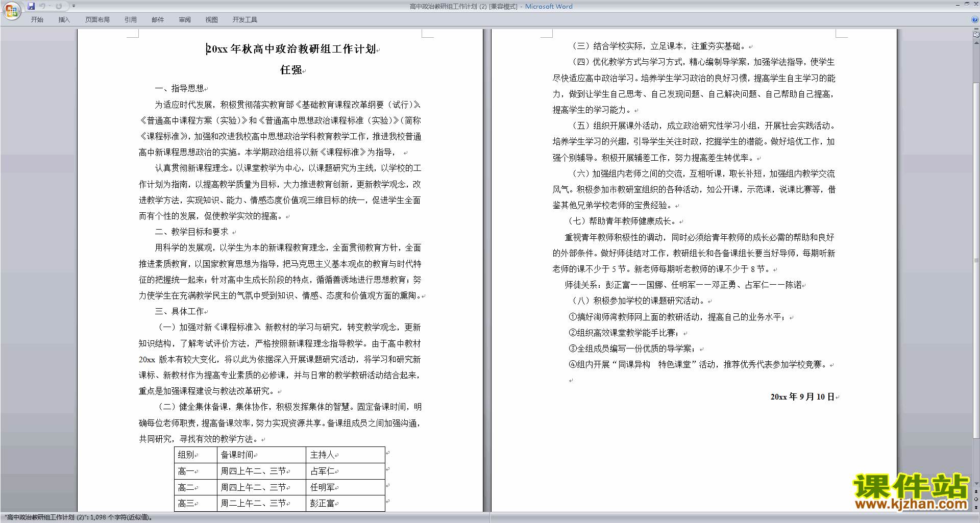The height and width of the screenshot is (523, 980).
Task: Jump to next page with double-down arrow
Action: coord(976,507)
